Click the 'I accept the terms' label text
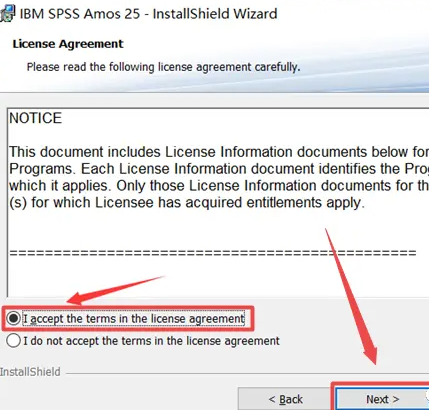 click(134, 319)
